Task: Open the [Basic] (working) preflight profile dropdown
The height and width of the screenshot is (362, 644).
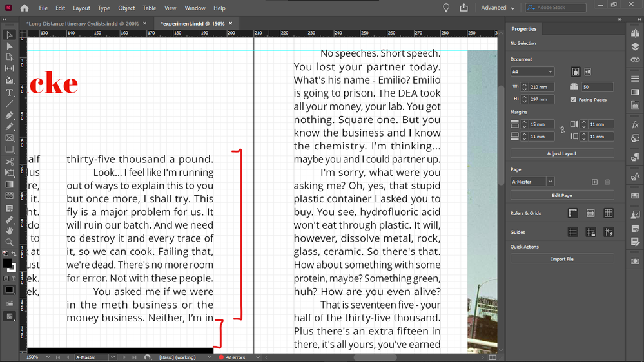Action: pyautogui.click(x=210, y=357)
